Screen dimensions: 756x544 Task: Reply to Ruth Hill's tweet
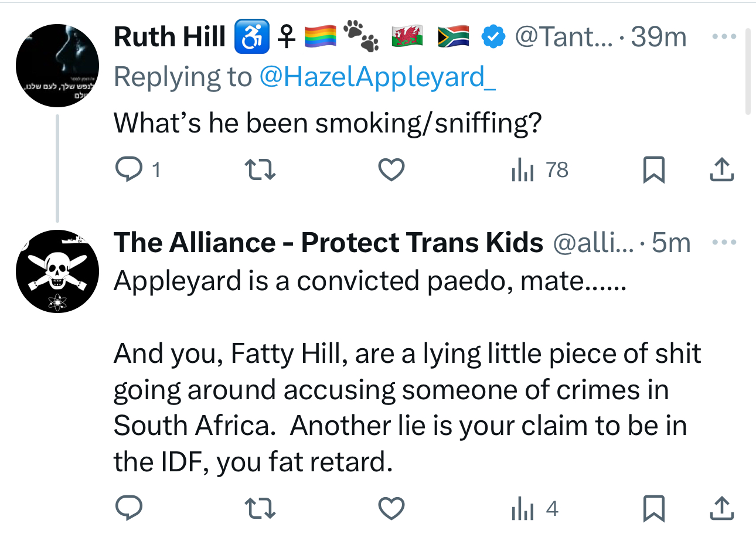click(129, 169)
